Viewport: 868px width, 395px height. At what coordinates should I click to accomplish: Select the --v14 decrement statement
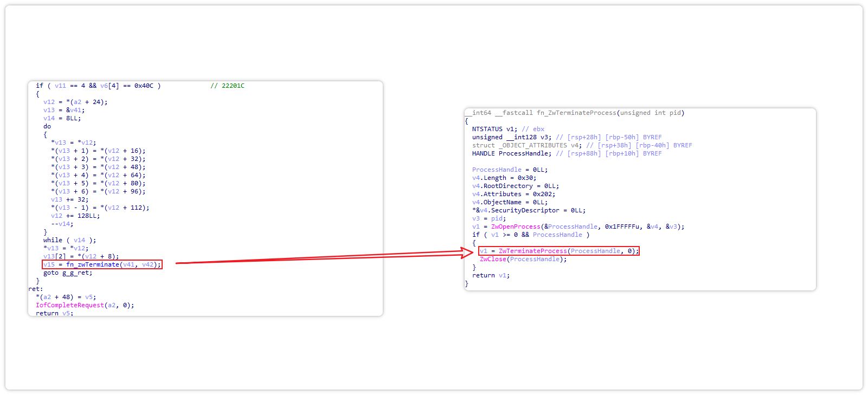pos(62,224)
